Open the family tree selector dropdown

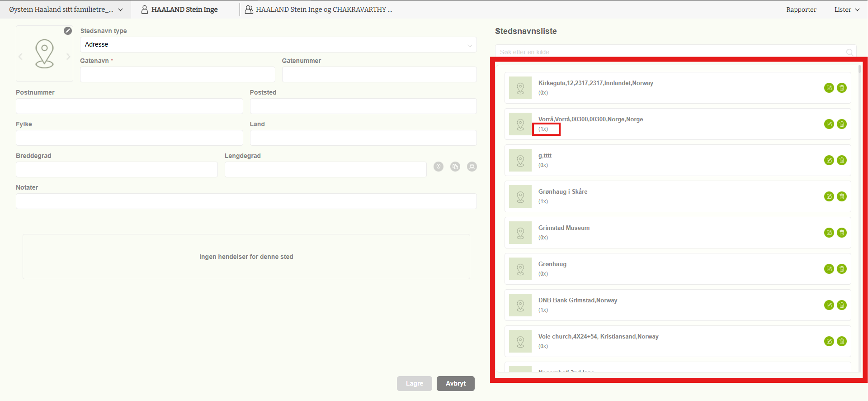(x=66, y=10)
